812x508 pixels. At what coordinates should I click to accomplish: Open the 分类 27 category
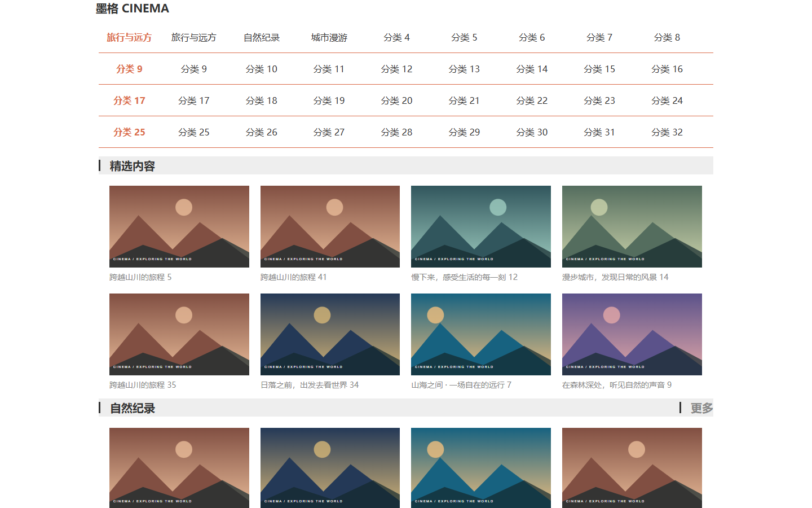pos(329,132)
